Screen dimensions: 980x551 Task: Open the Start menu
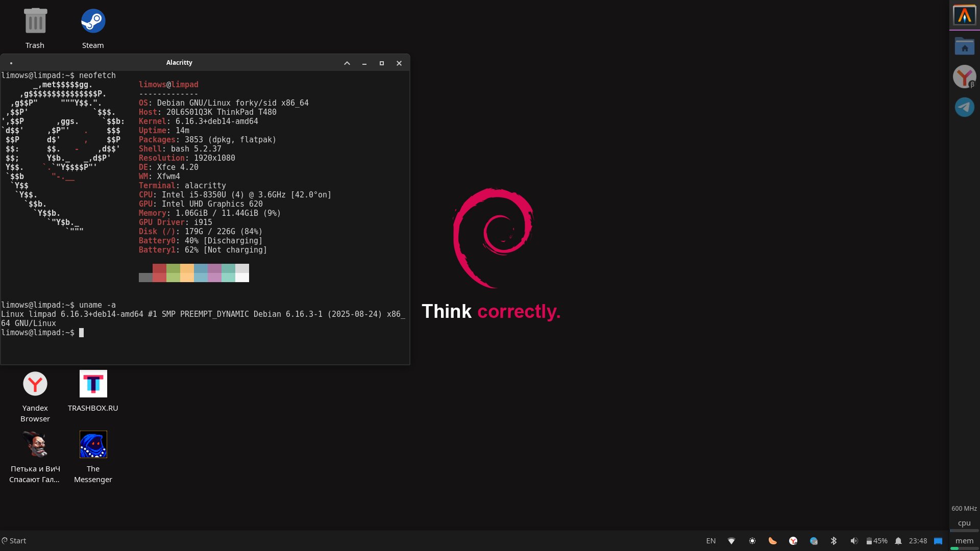click(x=14, y=541)
